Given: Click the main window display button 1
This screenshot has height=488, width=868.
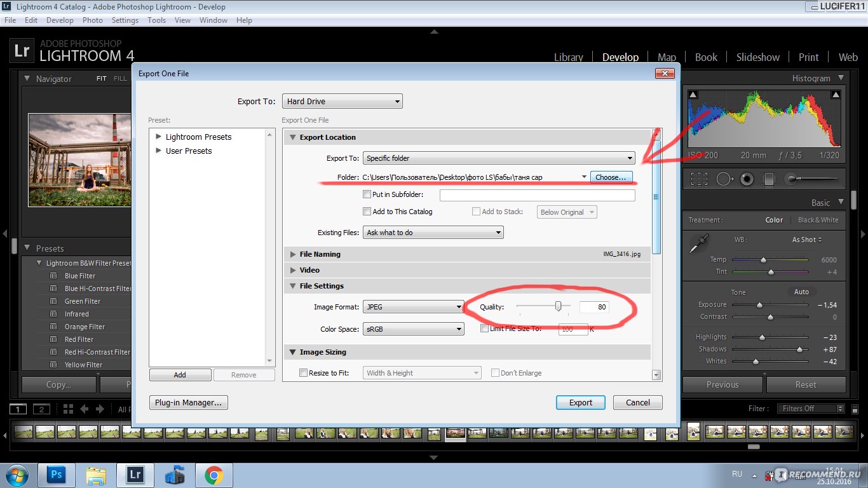Looking at the screenshot, I should pyautogui.click(x=18, y=409).
